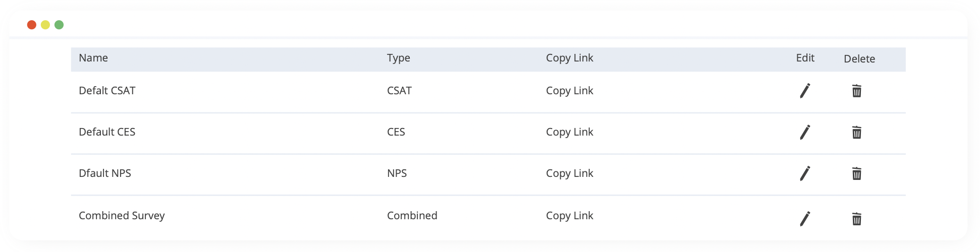Screen dimensions: 980x252
Task: Delete the Defalt CSAT survey
Action: point(856,91)
